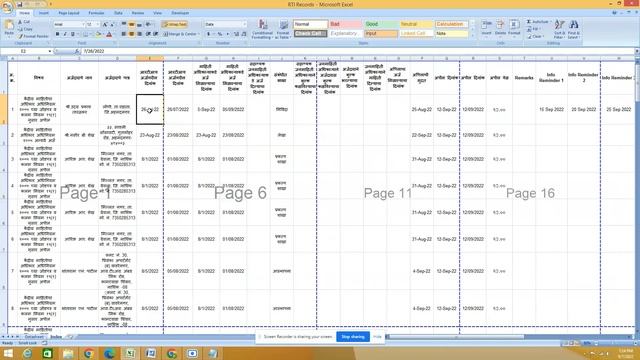Open Sort & Filter options
The height and width of the screenshot is (360, 640).
tap(559, 29)
